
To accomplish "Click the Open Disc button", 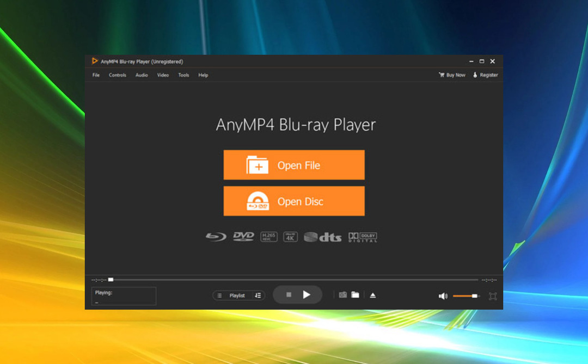I will (x=294, y=201).
